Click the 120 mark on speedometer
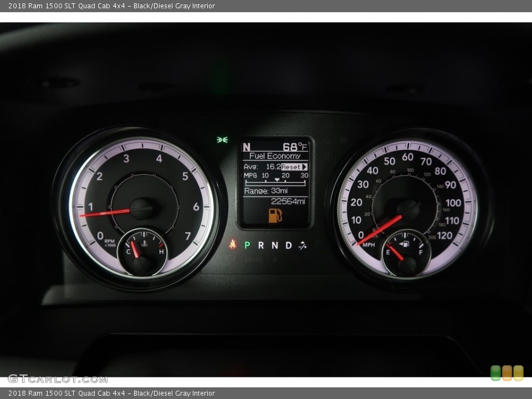The image size is (532, 399). 445,236
